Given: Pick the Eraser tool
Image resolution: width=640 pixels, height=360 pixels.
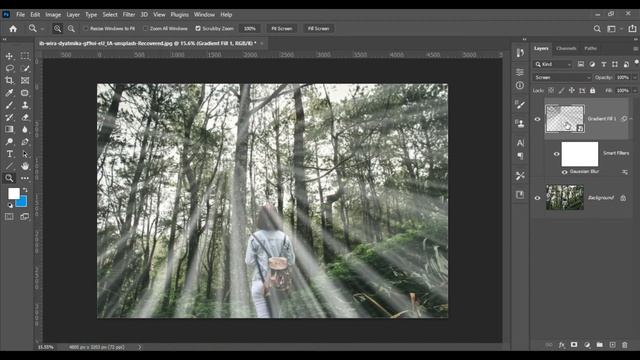Looking at the screenshot, I should (25, 117).
